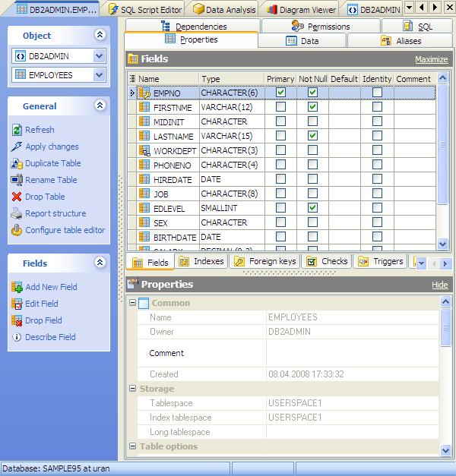
Task: Click the Rename Table icon
Action: coord(17,180)
